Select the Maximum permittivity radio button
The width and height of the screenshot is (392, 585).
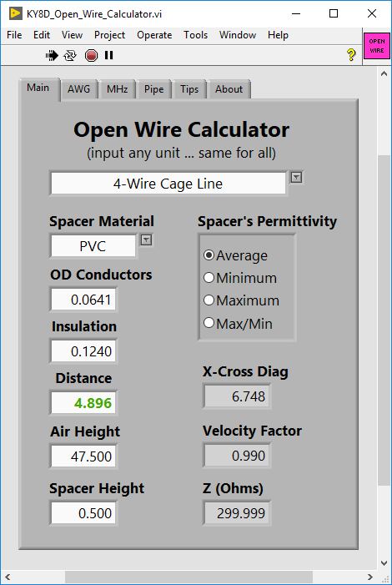(x=241, y=300)
